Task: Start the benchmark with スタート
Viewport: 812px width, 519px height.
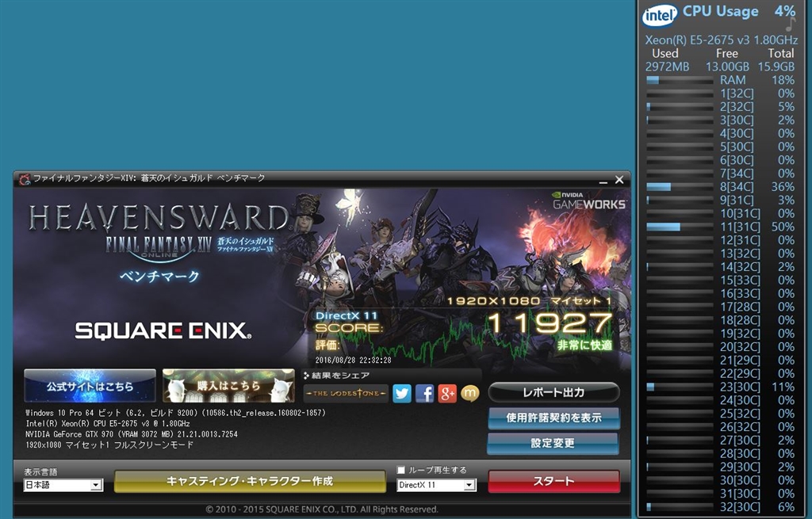Action: pyautogui.click(x=553, y=481)
